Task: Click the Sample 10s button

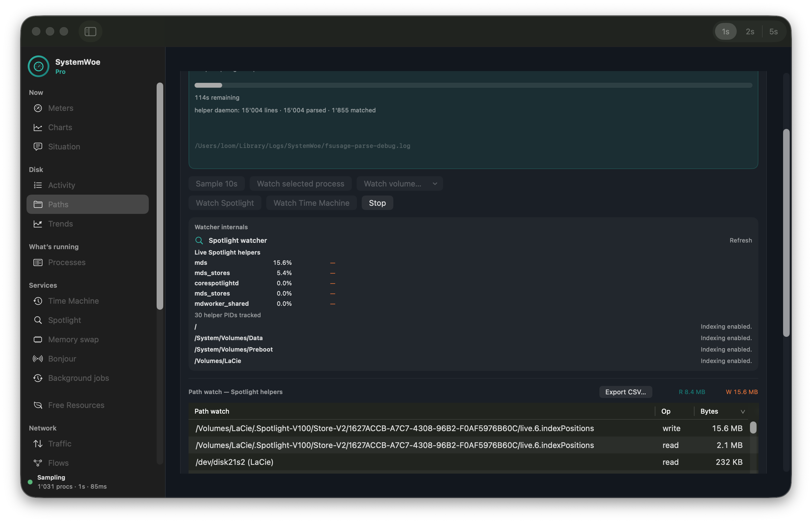Action: 217,184
